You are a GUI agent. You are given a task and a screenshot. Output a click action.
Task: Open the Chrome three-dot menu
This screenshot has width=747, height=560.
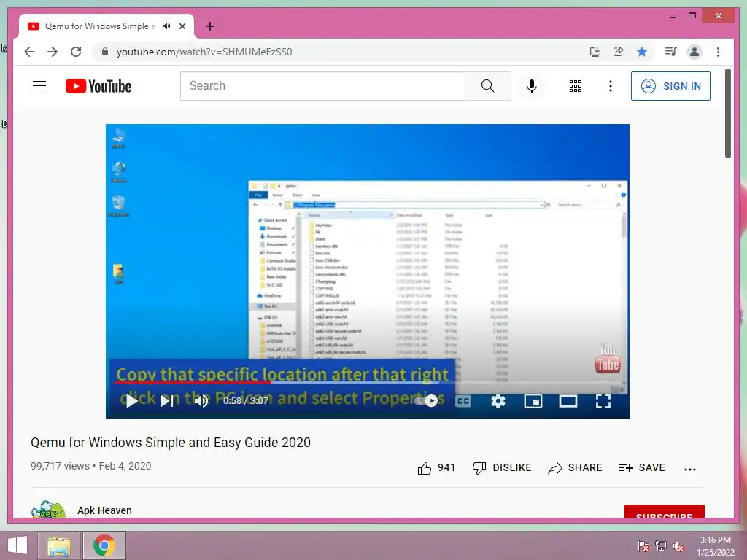point(718,52)
